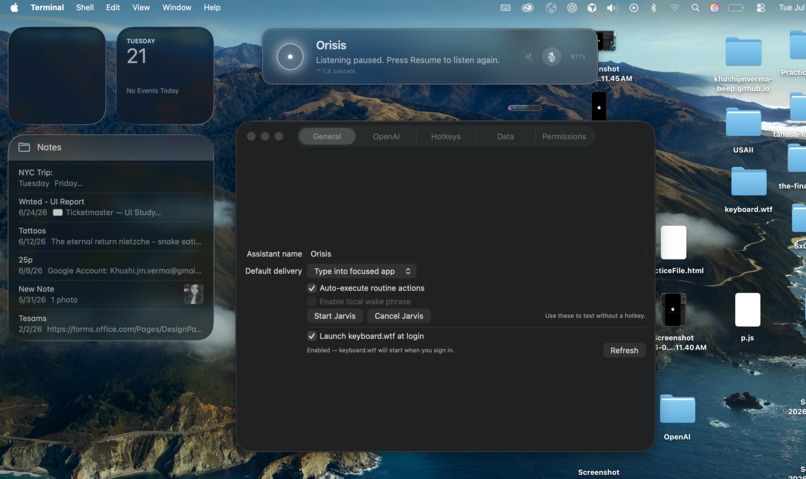806x479 pixels.
Task: Click the Tuesday 21 calendar widget
Action: click(x=165, y=75)
